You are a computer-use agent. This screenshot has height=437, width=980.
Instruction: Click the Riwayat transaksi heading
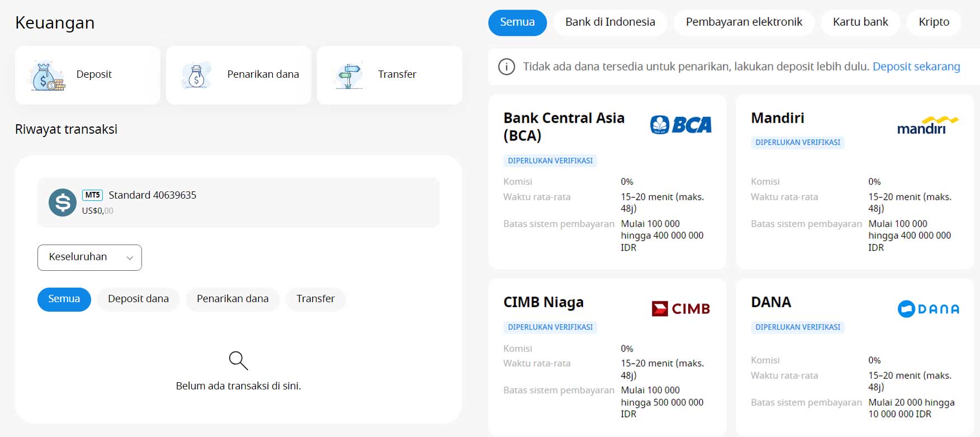(66, 129)
